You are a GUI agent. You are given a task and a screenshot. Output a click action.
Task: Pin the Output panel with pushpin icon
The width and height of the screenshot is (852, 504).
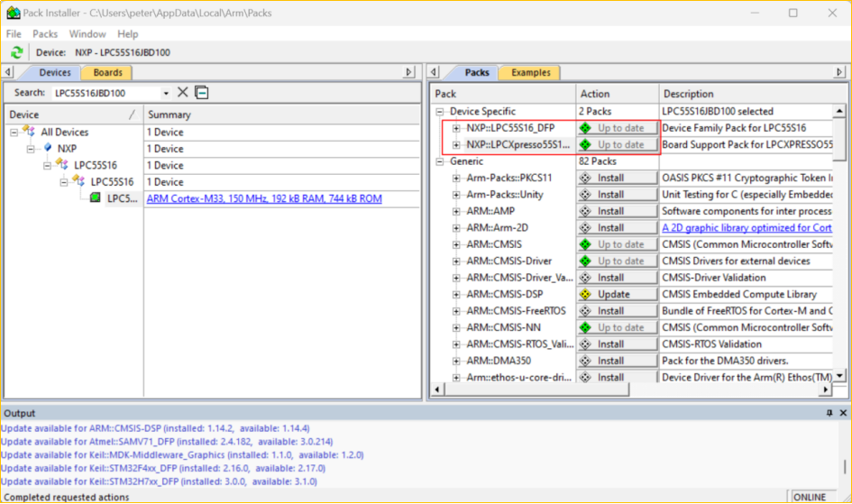pyautogui.click(x=829, y=413)
